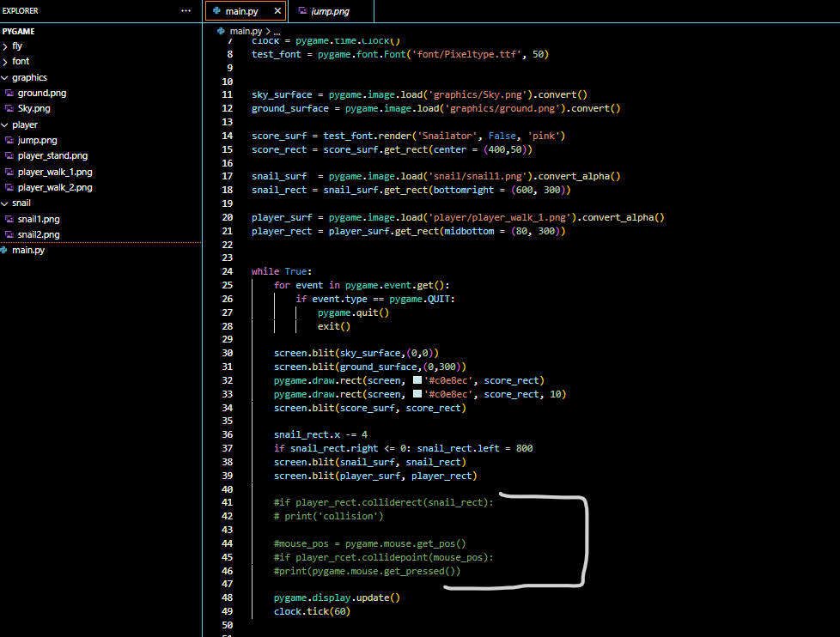Select player_walk_1.png file icon
The width and height of the screenshot is (840, 637).
[x=9, y=172]
